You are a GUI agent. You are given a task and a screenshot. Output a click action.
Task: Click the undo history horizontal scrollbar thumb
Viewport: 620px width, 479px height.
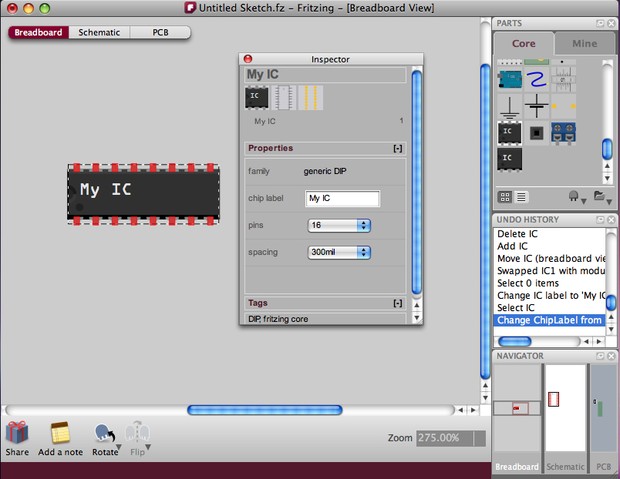click(x=514, y=341)
